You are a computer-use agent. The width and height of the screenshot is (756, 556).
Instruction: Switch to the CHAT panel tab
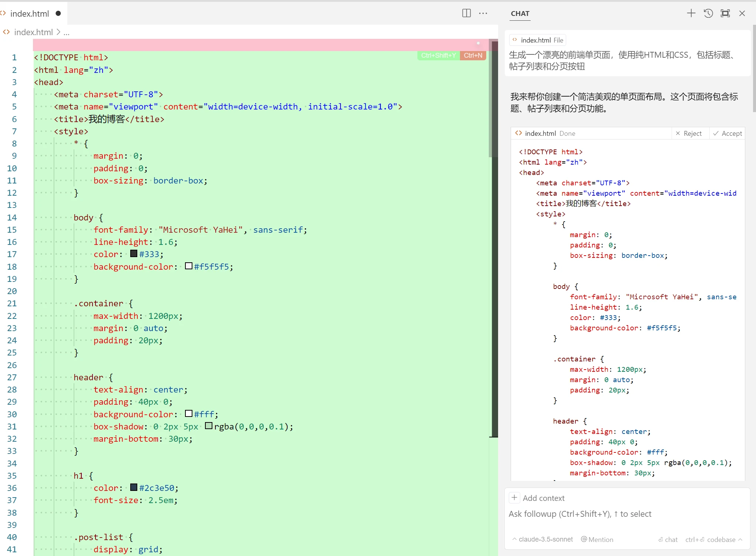click(520, 14)
